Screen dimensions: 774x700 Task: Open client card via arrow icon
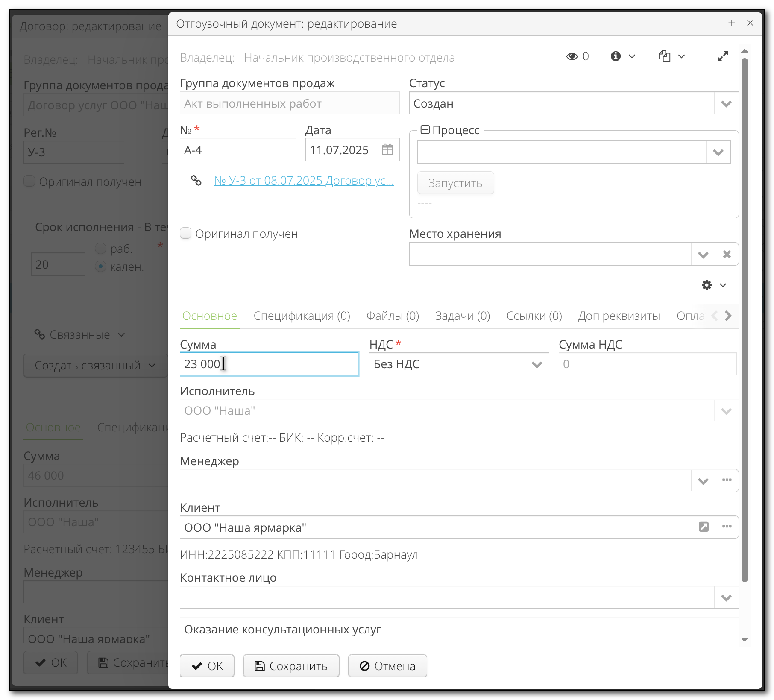(x=704, y=527)
